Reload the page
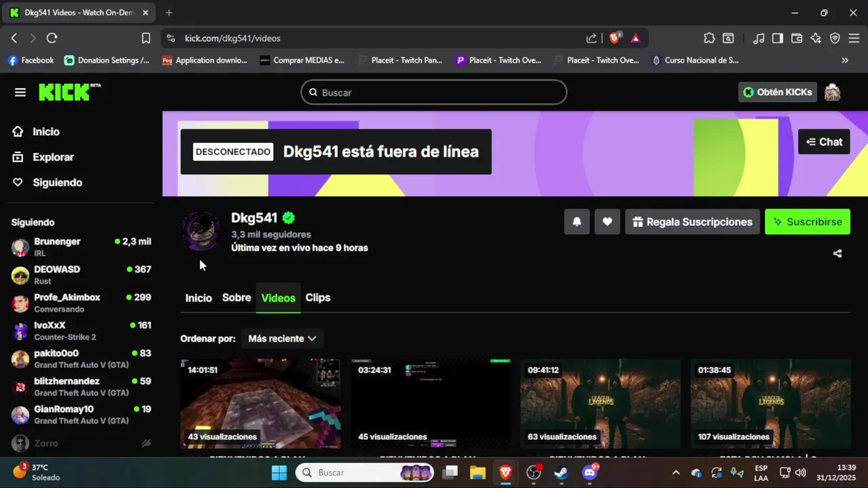868x488 pixels. point(52,38)
